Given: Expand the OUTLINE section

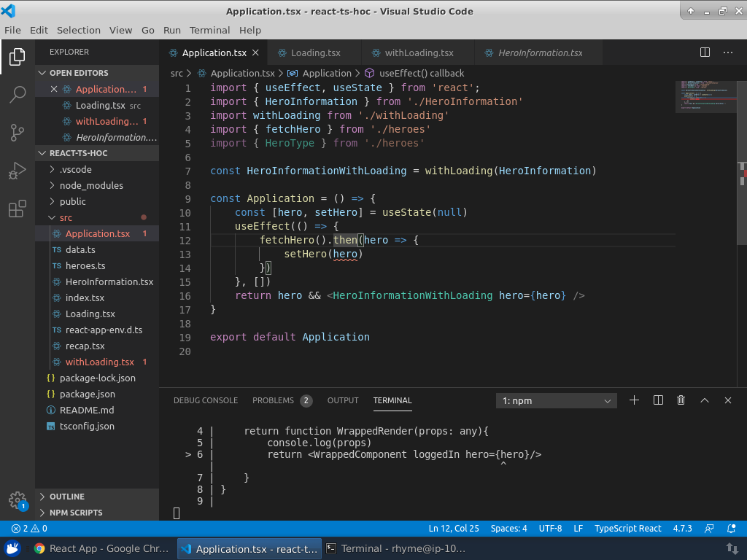Looking at the screenshot, I should [67, 497].
